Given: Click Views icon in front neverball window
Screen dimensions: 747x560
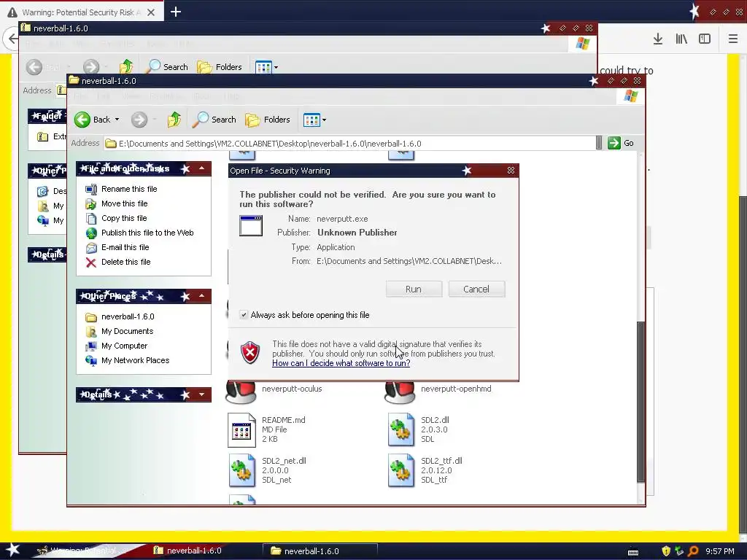Looking at the screenshot, I should pos(311,120).
